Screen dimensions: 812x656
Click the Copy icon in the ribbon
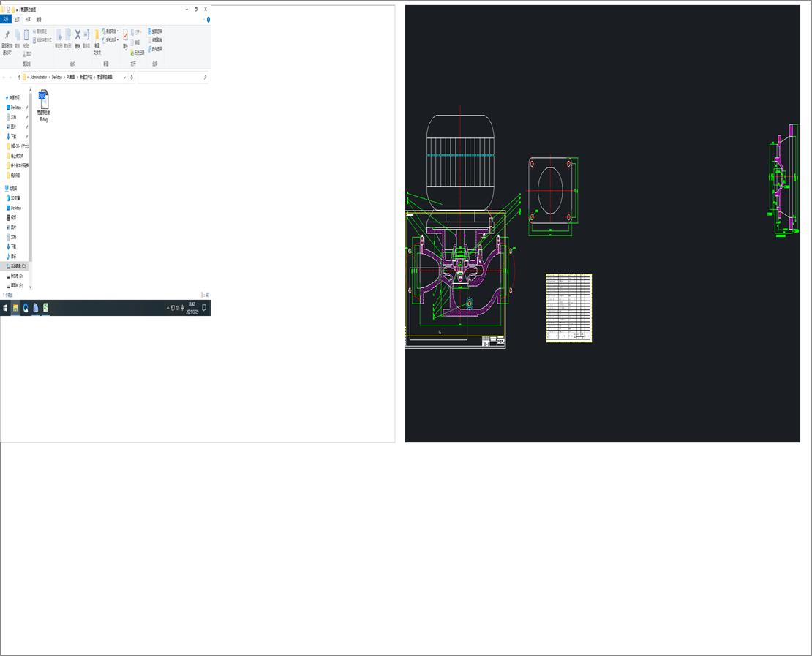point(17,35)
